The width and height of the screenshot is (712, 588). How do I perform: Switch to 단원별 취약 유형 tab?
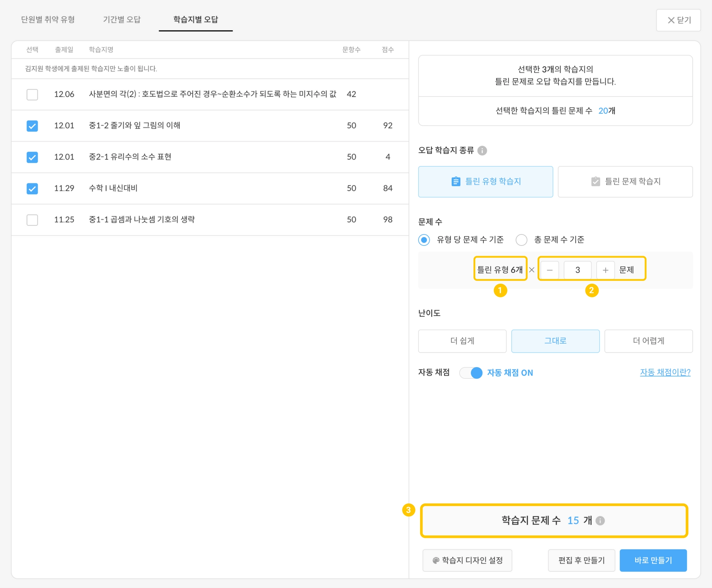point(48,19)
